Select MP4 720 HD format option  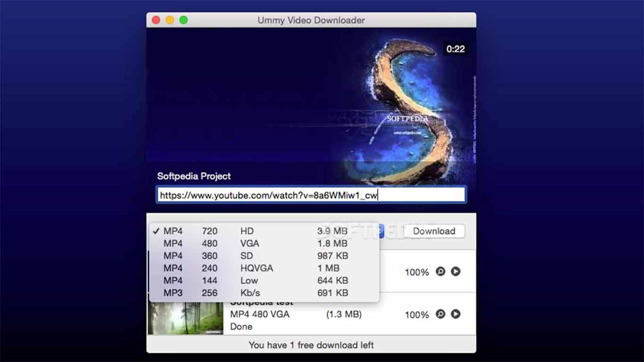click(264, 231)
